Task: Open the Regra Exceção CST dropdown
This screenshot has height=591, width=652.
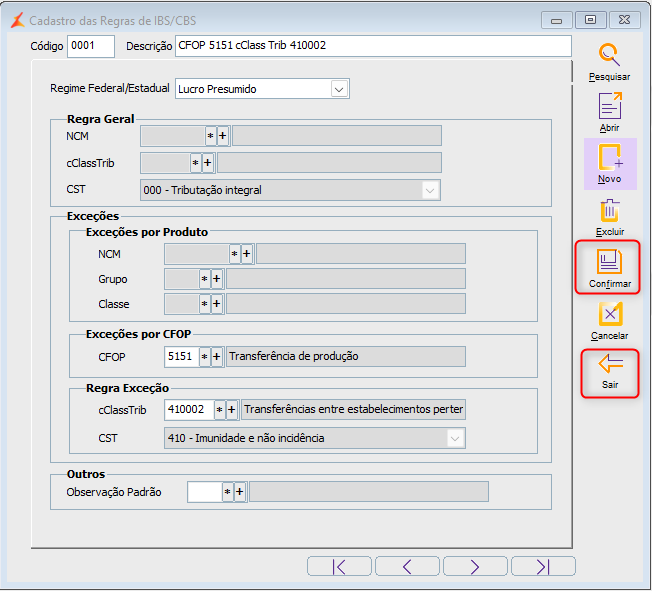Action: coord(455,438)
